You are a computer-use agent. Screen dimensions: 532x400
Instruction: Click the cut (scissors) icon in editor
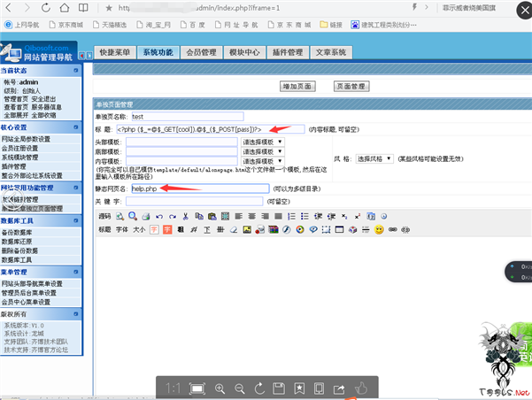click(186, 216)
